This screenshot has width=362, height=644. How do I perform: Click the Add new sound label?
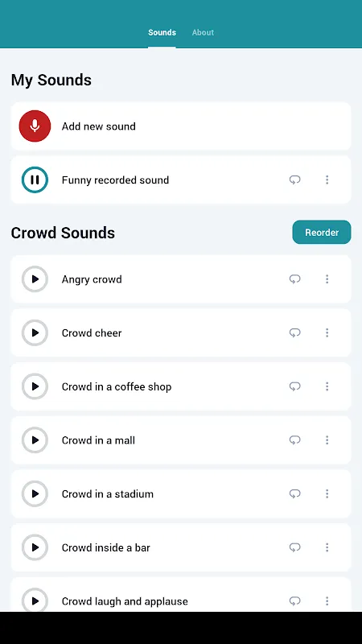coord(98,126)
